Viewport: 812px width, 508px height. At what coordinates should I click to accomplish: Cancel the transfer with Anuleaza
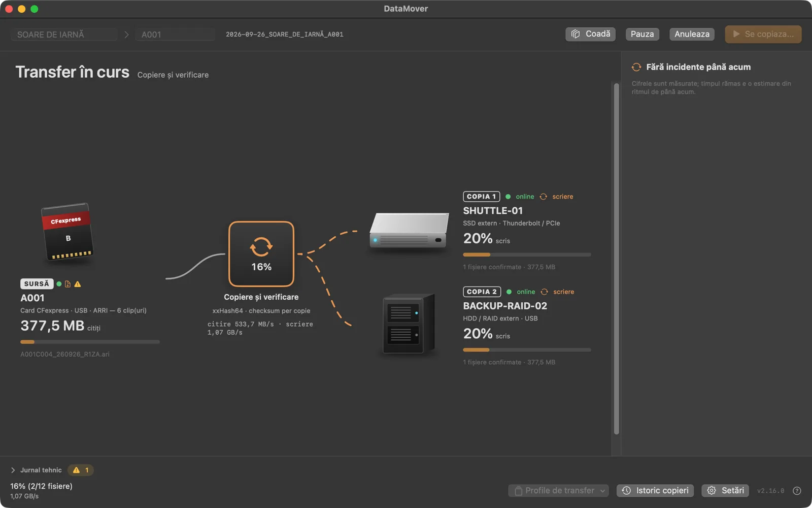(692, 34)
